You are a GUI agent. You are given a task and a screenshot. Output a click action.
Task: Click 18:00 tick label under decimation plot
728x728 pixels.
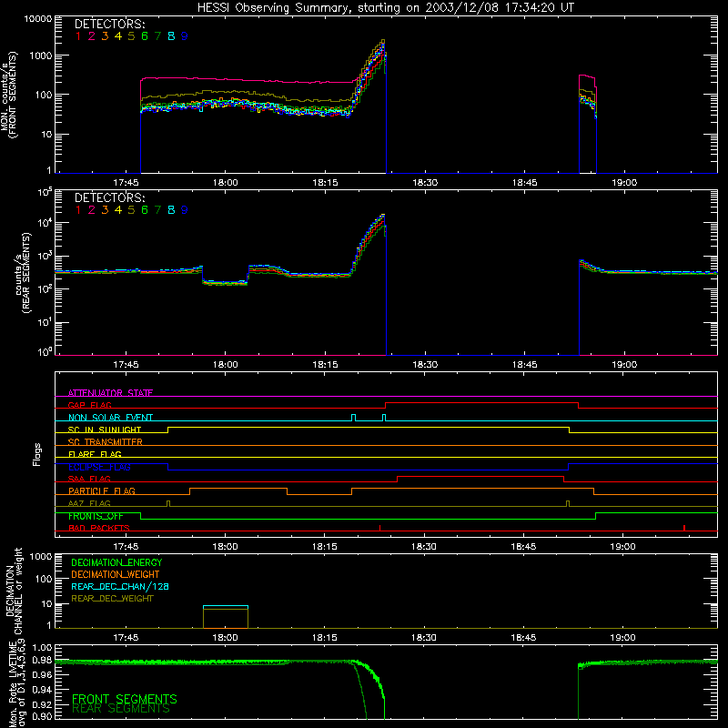225,638
